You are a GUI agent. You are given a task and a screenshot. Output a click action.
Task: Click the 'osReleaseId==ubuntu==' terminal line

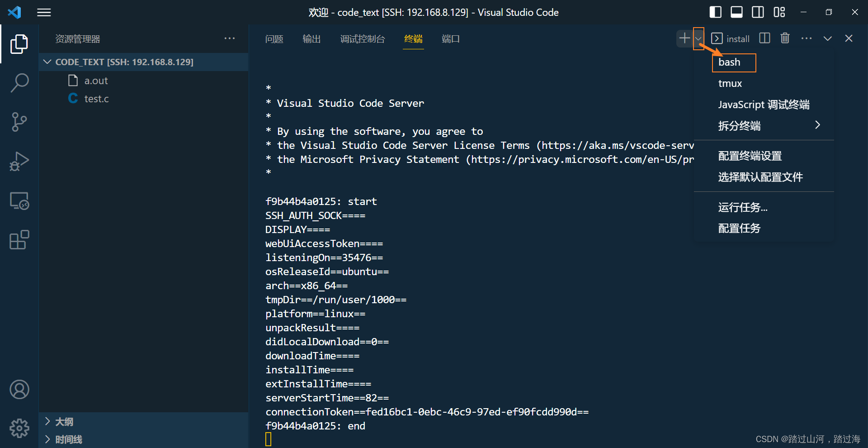point(327,272)
